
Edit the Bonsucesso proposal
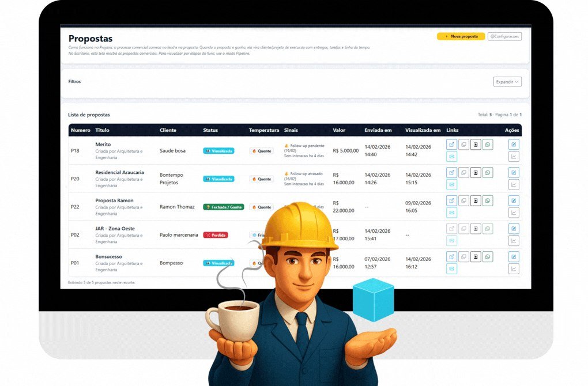514,257
